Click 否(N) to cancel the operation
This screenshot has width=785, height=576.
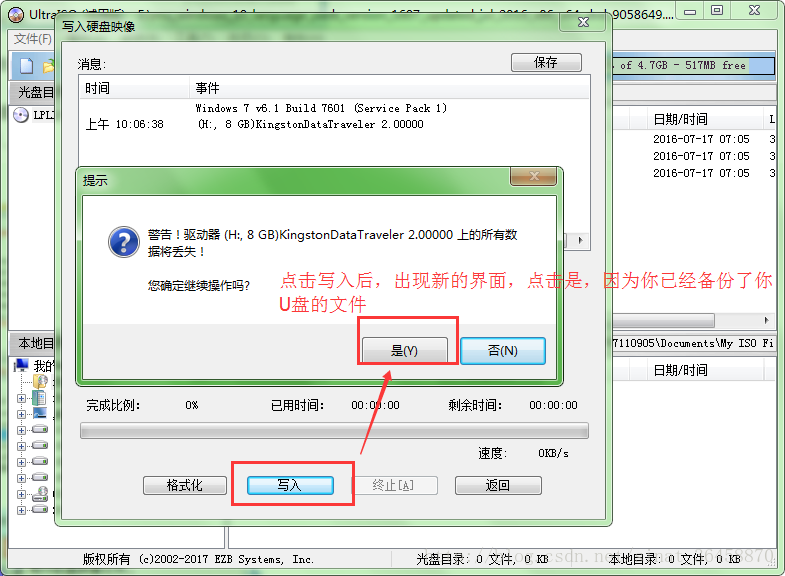click(503, 350)
